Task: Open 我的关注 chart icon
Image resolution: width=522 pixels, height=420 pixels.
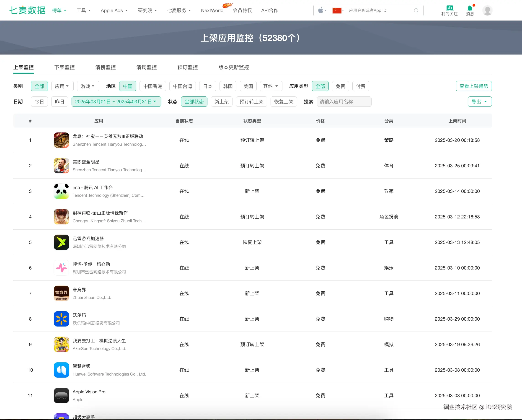Action: [x=449, y=8]
